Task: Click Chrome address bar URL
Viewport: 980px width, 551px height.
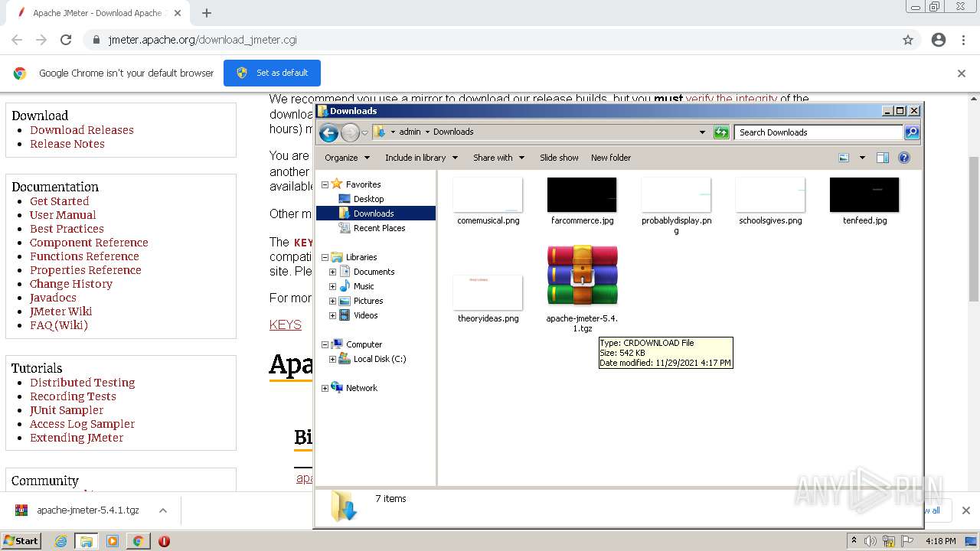Action: pos(202,40)
